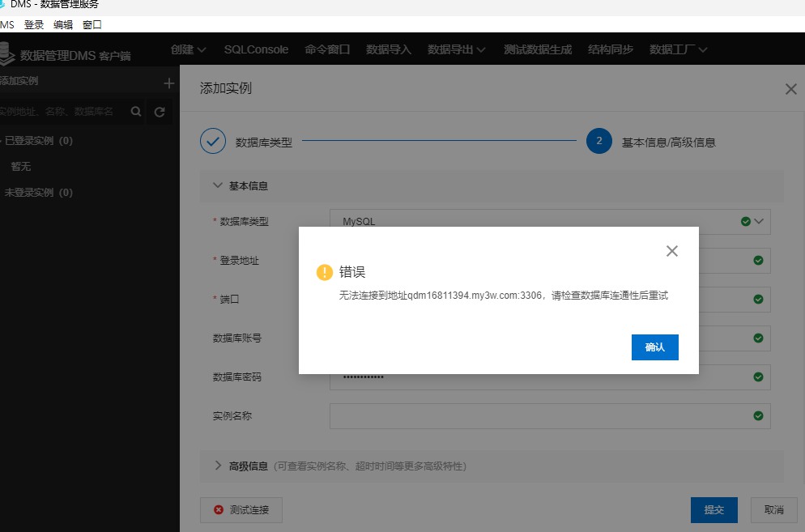The image size is (805, 532).
Task: Focus the 实例名称 input field
Action: pyautogui.click(x=550, y=416)
